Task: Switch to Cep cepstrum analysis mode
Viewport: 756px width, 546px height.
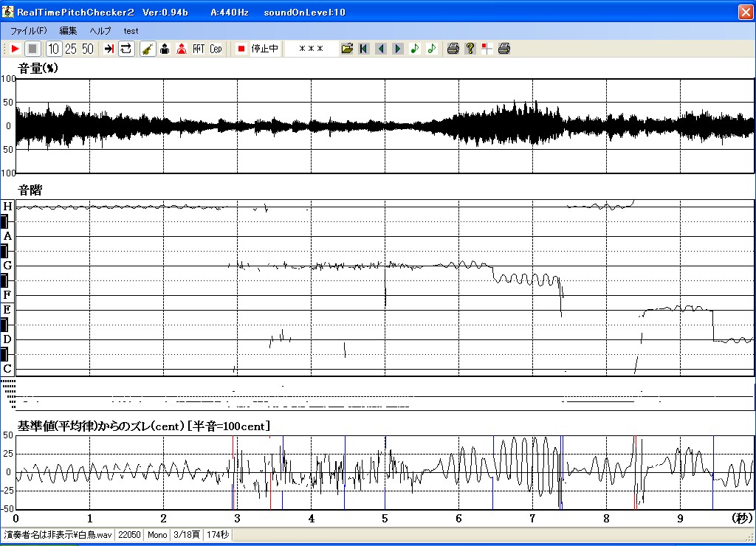Action: [x=216, y=49]
